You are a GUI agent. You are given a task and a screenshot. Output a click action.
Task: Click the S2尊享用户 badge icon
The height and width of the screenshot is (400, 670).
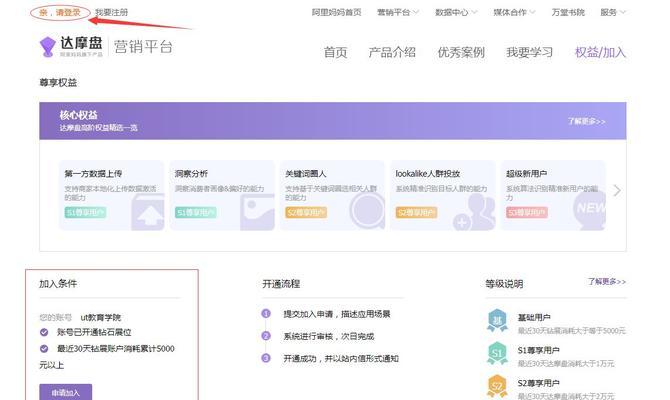click(497, 386)
